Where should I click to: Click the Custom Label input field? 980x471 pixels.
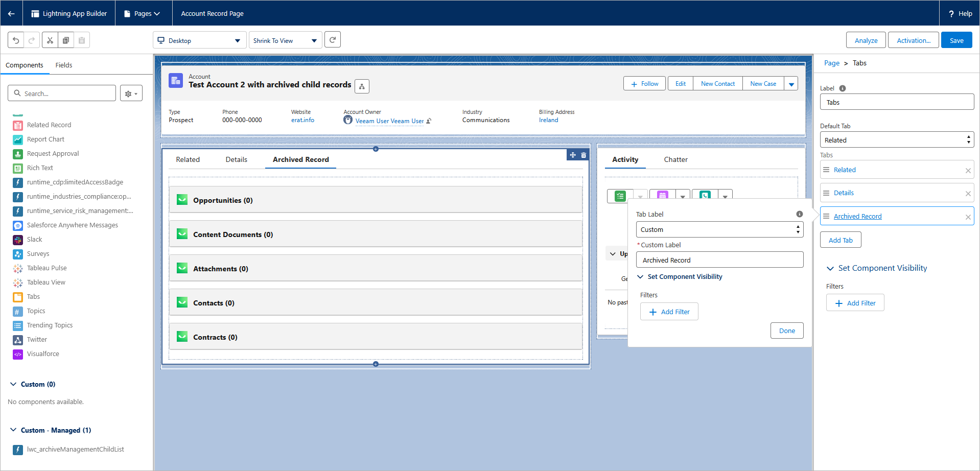(719, 260)
